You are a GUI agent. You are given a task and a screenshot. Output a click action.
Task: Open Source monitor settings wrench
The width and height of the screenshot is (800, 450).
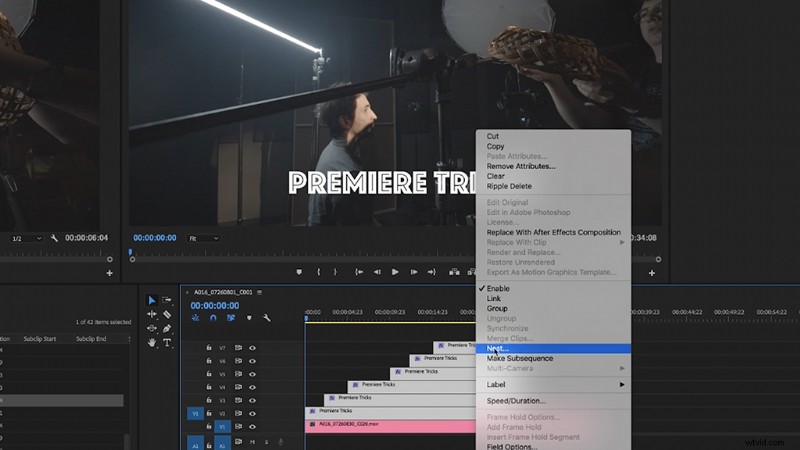click(54, 238)
